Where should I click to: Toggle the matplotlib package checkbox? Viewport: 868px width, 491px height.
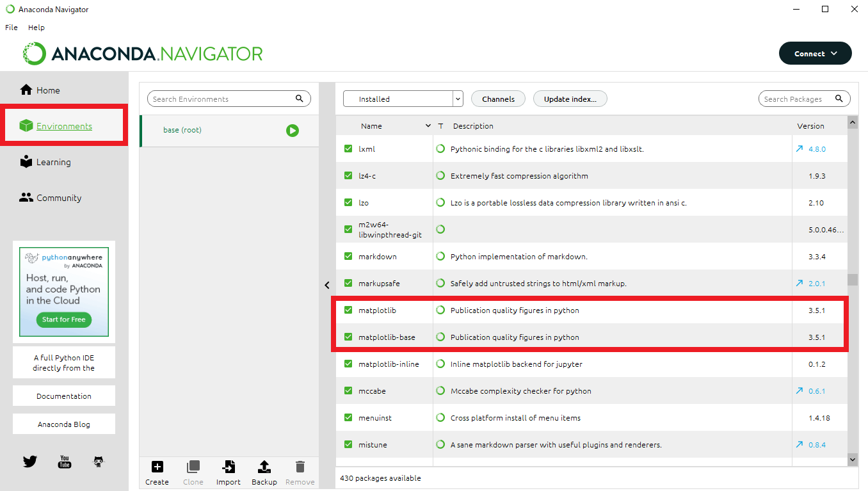click(348, 310)
